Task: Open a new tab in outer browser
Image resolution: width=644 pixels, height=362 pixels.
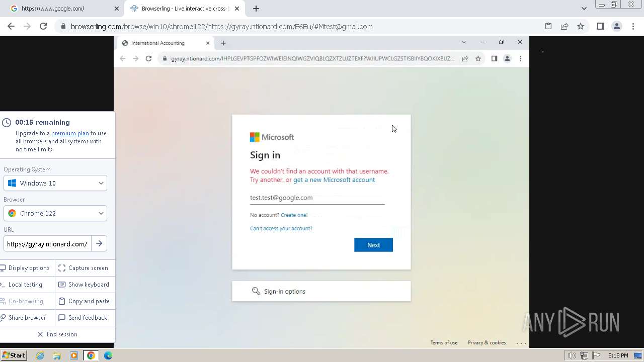Action: (256, 9)
